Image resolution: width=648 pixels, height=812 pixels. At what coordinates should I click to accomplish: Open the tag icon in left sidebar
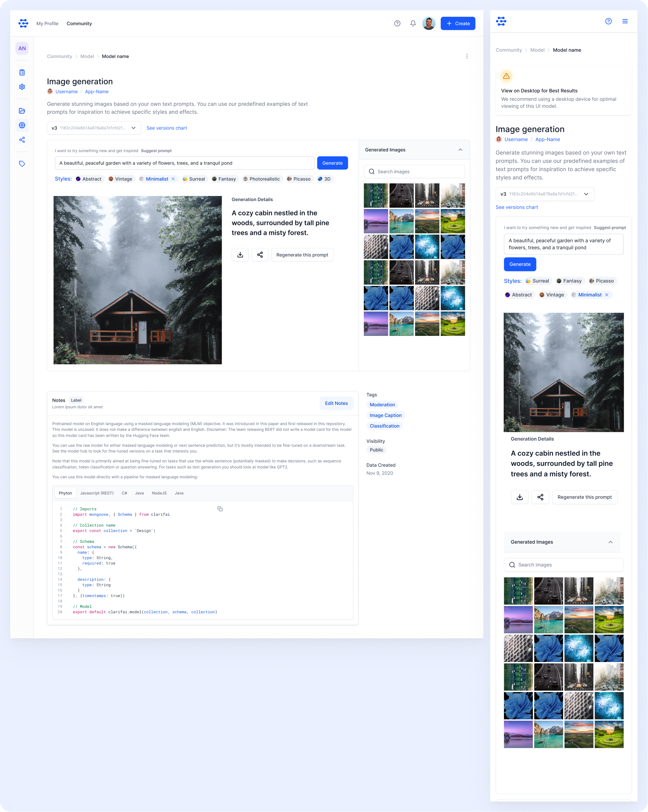(x=22, y=164)
